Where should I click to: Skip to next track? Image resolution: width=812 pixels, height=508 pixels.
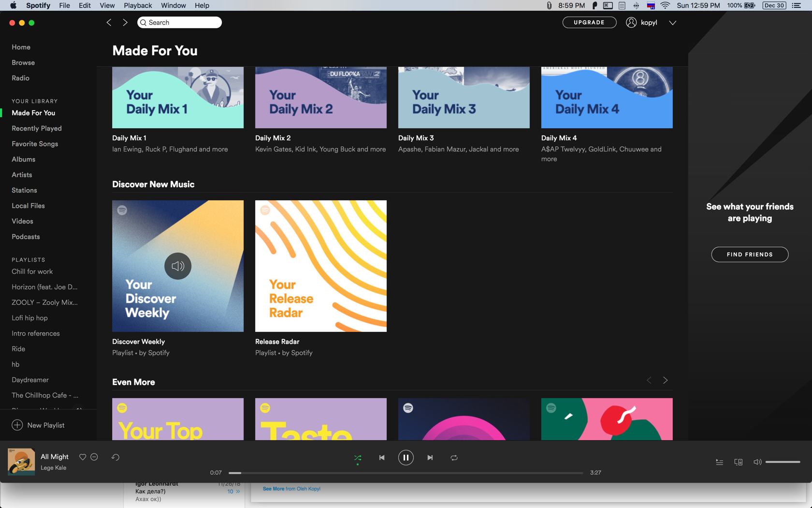(x=430, y=458)
